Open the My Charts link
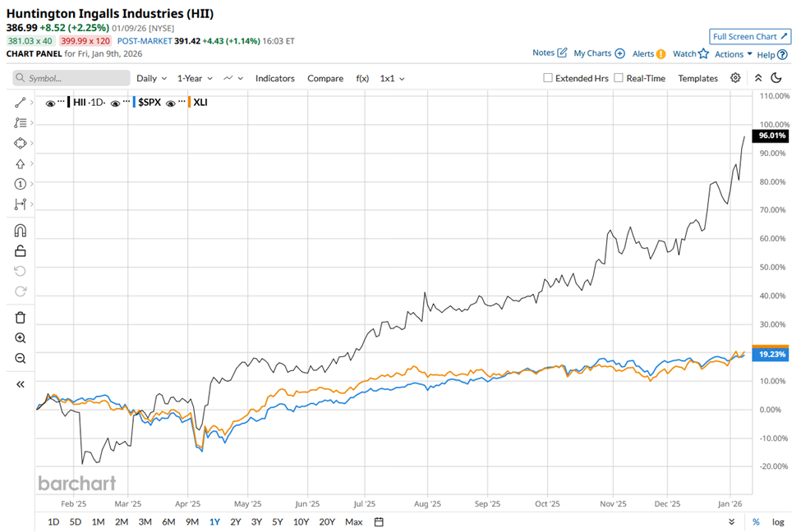The image size is (801, 532). [x=599, y=53]
